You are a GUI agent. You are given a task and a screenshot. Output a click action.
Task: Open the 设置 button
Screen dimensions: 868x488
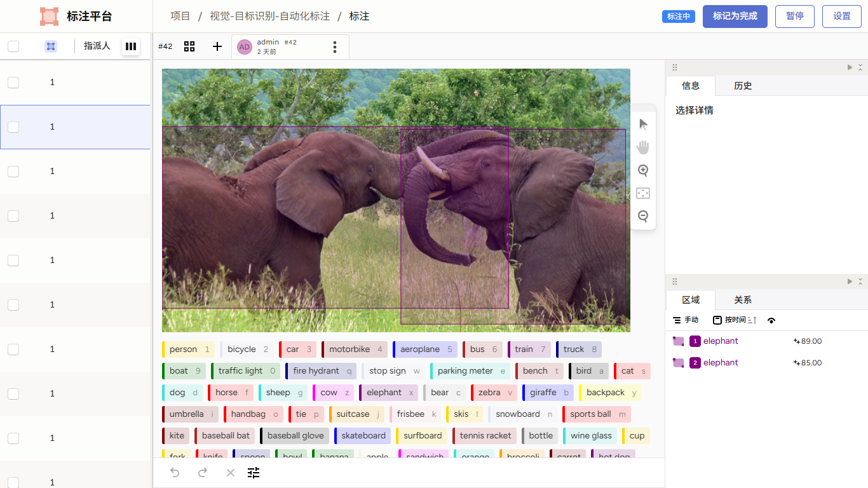pyautogui.click(x=842, y=17)
